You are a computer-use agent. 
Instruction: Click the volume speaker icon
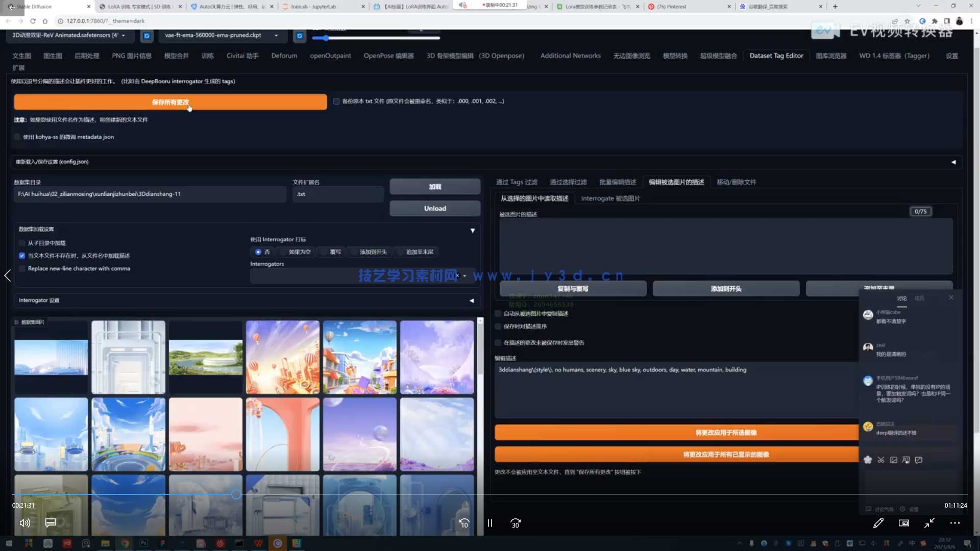(x=24, y=523)
